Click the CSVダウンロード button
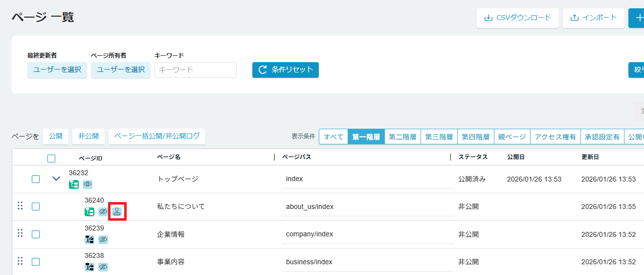The width and height of the screenshot is (644, 275). pyautogui.click(x=517, y=18)
